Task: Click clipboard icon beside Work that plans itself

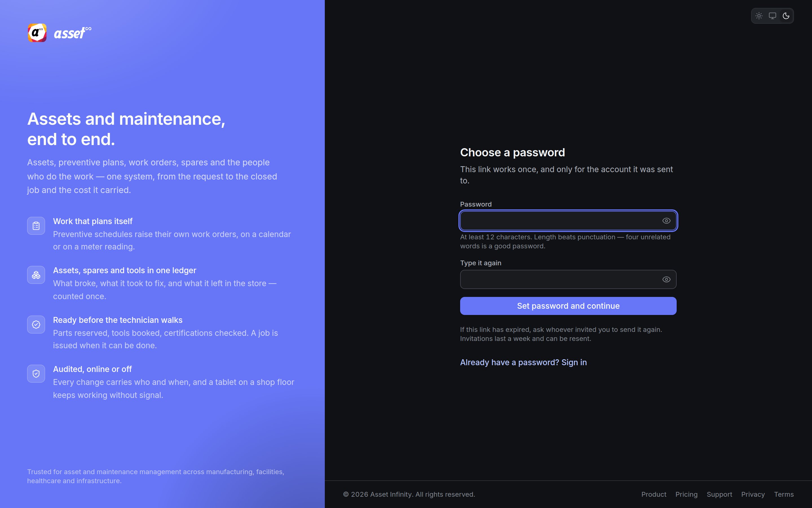Action: (x=36, y=226)
